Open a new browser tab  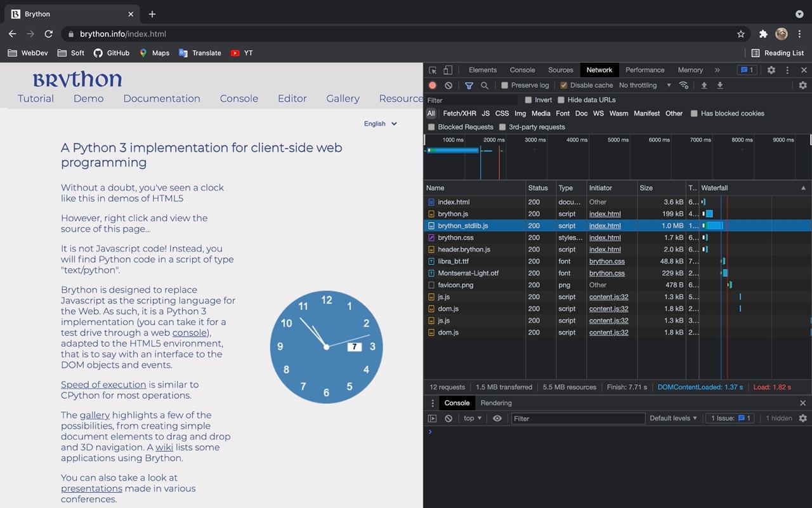click(152, 14)
